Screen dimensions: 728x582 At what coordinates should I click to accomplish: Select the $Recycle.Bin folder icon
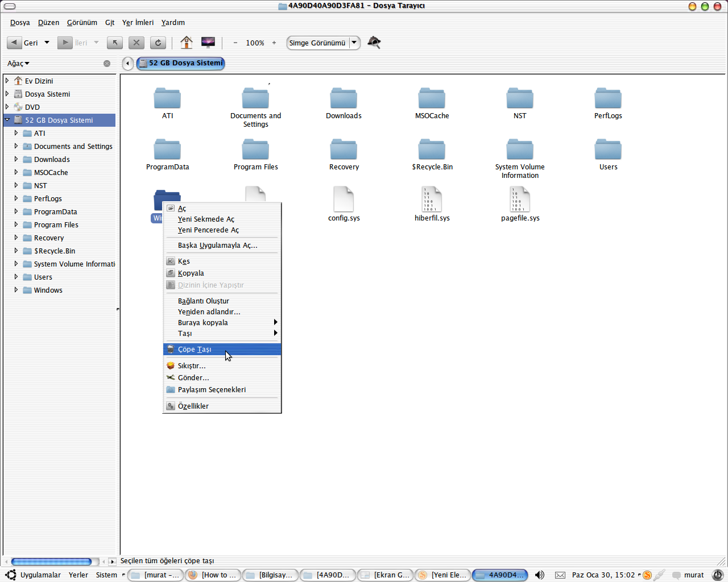pyautogui.click(x=432, y=149)
